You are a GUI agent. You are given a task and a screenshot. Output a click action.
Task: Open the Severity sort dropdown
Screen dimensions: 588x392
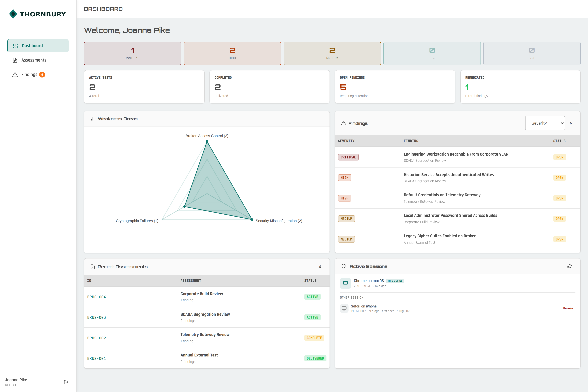point(545,123)
